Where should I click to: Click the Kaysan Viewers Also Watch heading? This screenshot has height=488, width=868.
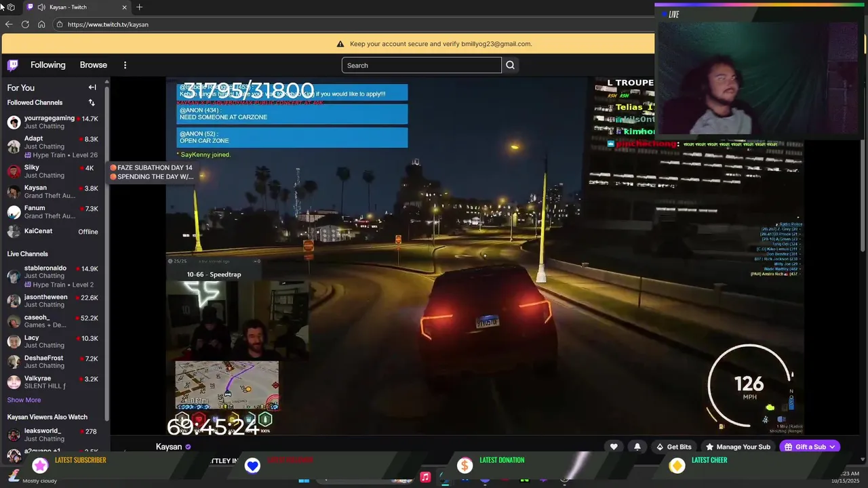(47, 417)
